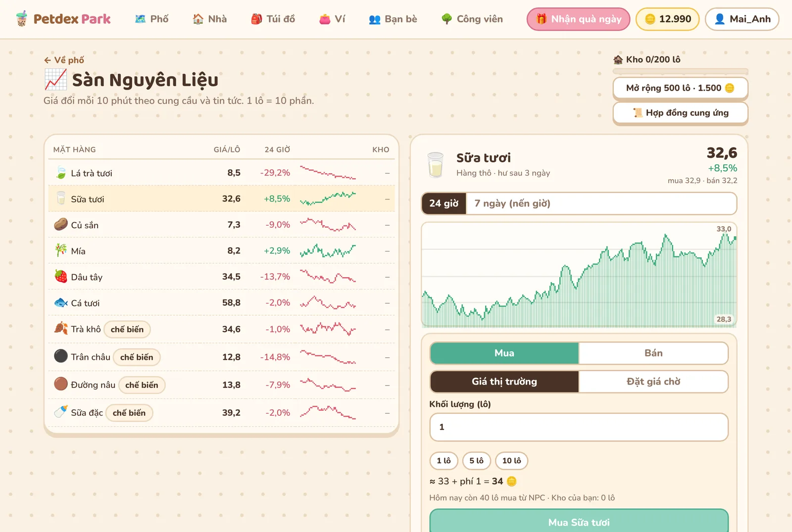The width and height of the screenshot is (792, 532).
Task: Open the Bạn bè friends page
Action: [x=393, y=19]
